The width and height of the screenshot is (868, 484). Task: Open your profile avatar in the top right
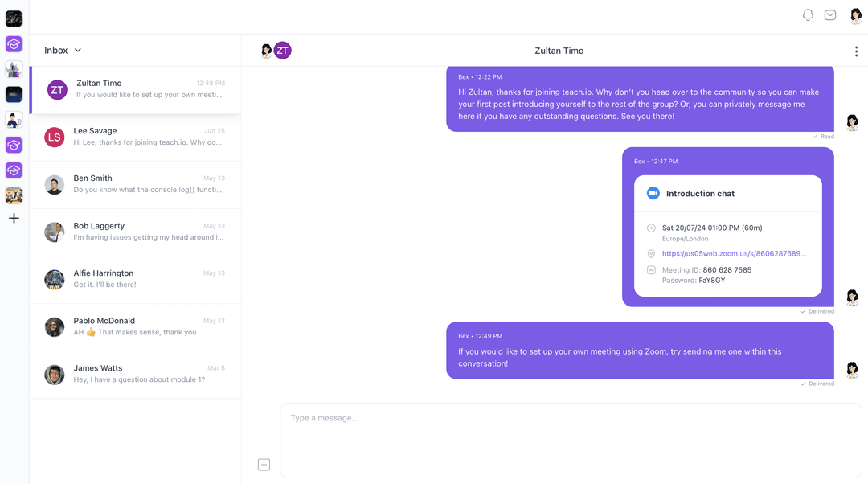[855, 14]
